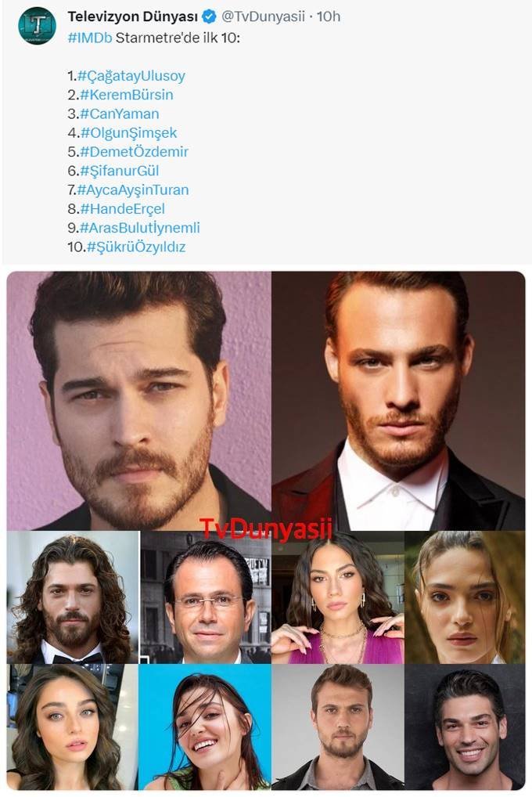Click the blue verified badge icon
The image size is (532, 797).
coord(209,16)
